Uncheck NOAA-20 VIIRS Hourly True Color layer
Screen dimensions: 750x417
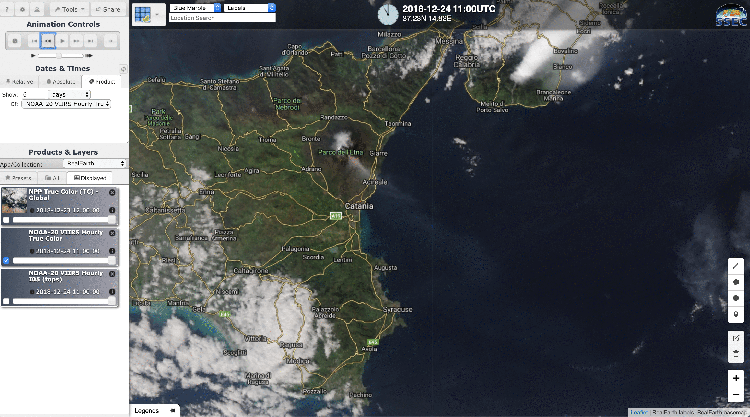point(7,260)
